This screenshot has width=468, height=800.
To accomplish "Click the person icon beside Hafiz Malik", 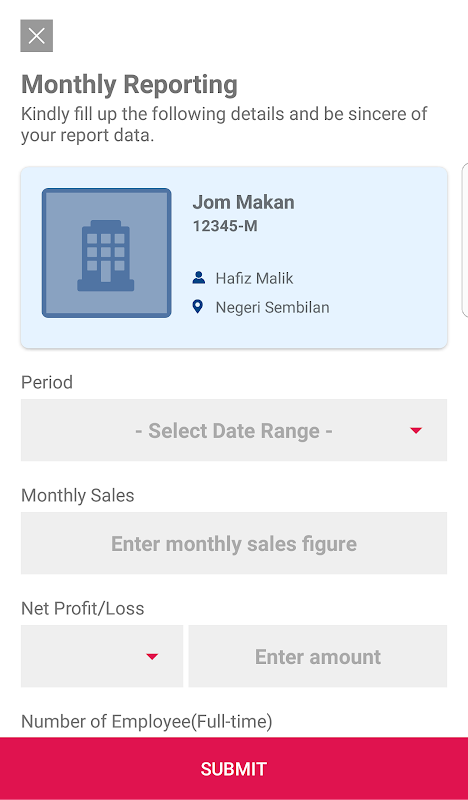I will point(199,278).
